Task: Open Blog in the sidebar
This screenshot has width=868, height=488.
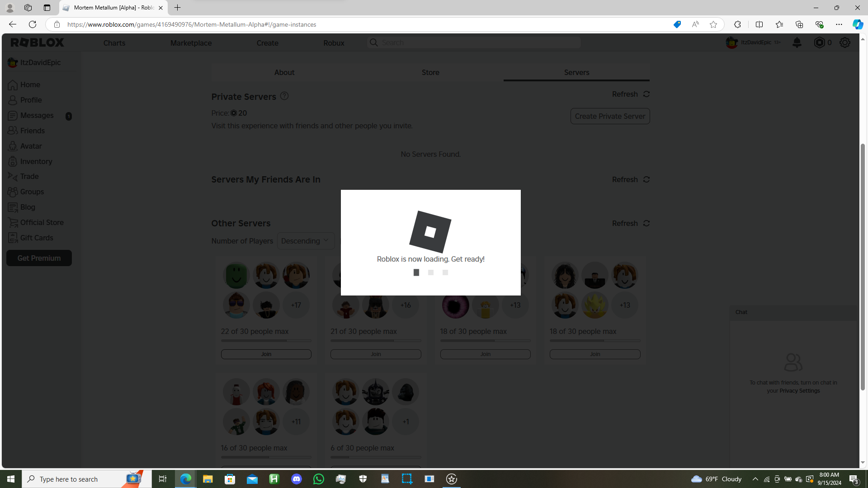Action: coord(28,207)
